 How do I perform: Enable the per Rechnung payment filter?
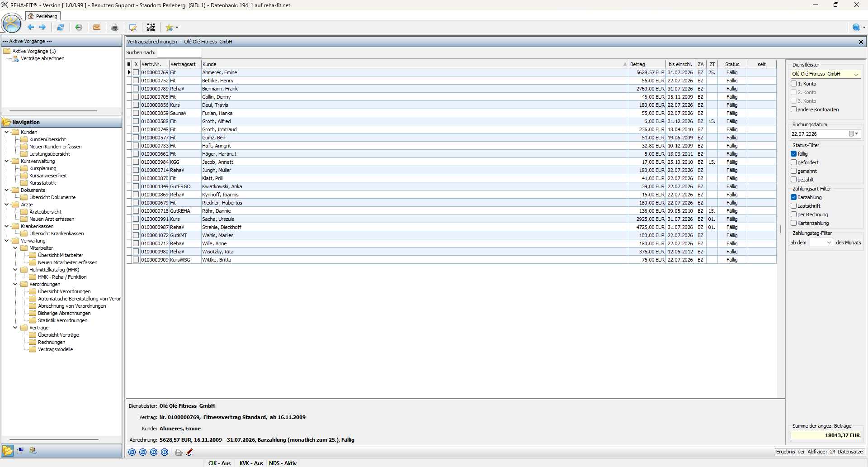click(793, 214)
